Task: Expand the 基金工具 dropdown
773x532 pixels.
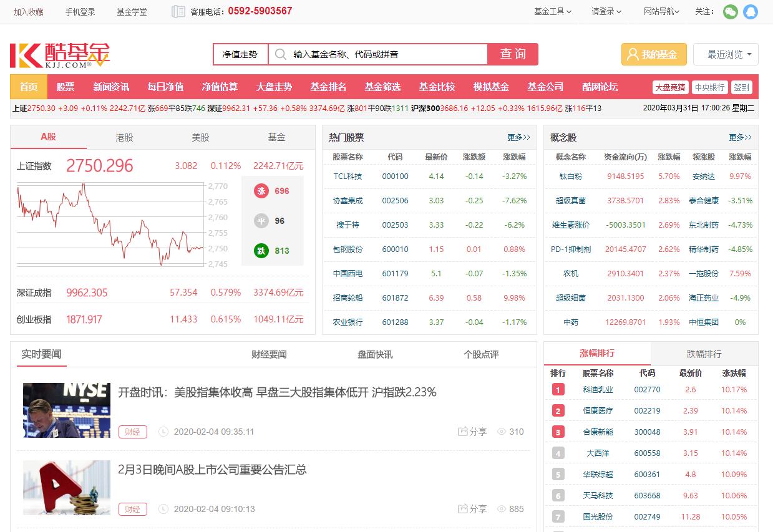Action: [x=553, y=11]
